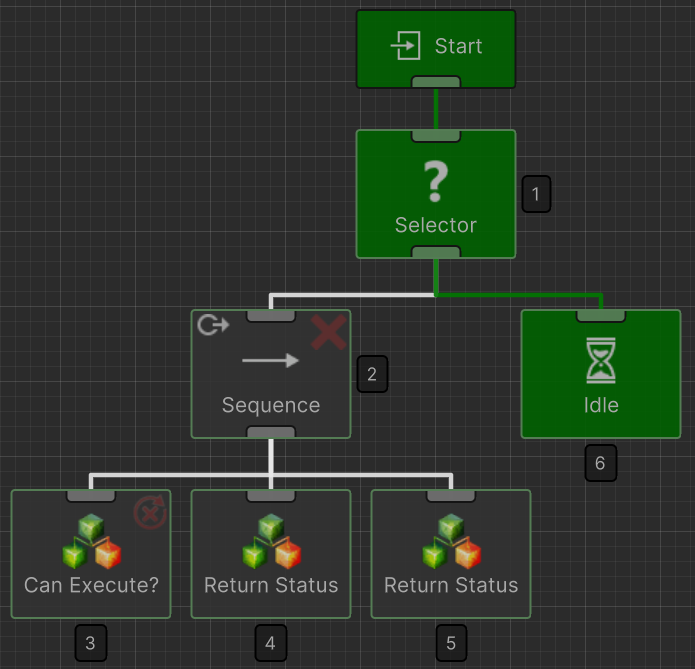The image size is (695, 669).
Task: Click the Selector node's bottom output port
Action: tap(436, 252)
